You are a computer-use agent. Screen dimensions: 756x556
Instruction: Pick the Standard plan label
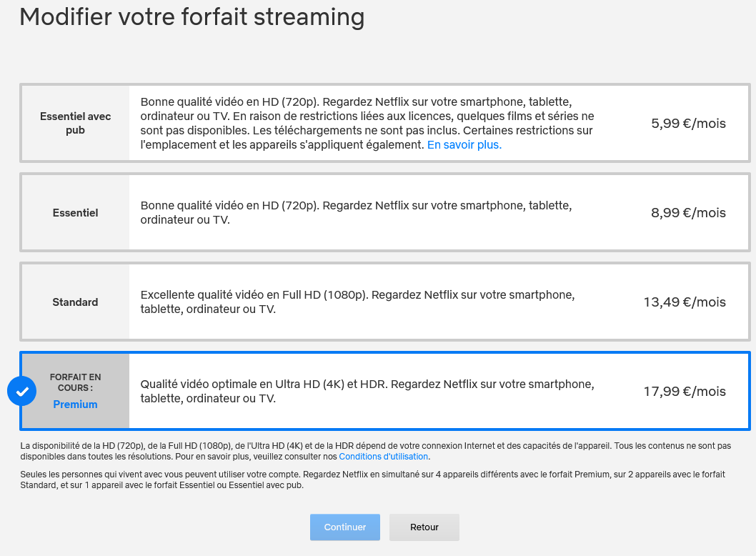tap(75, 302)
